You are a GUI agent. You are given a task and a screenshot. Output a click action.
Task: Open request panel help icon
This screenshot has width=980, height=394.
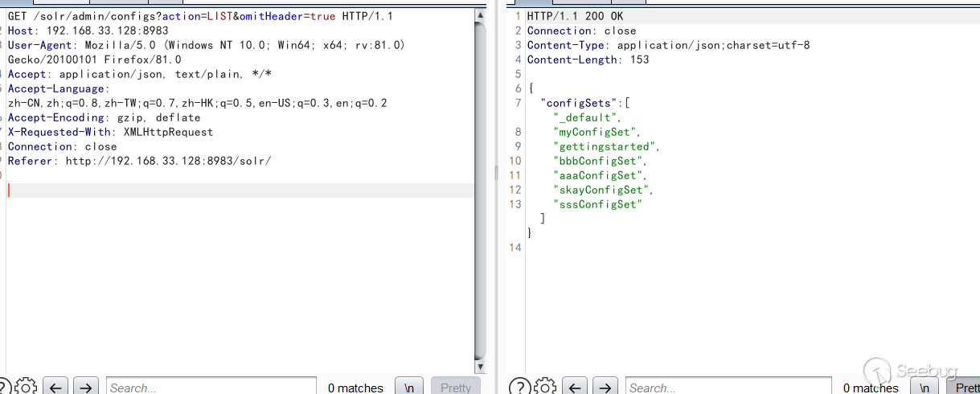(x=3, y=387)
